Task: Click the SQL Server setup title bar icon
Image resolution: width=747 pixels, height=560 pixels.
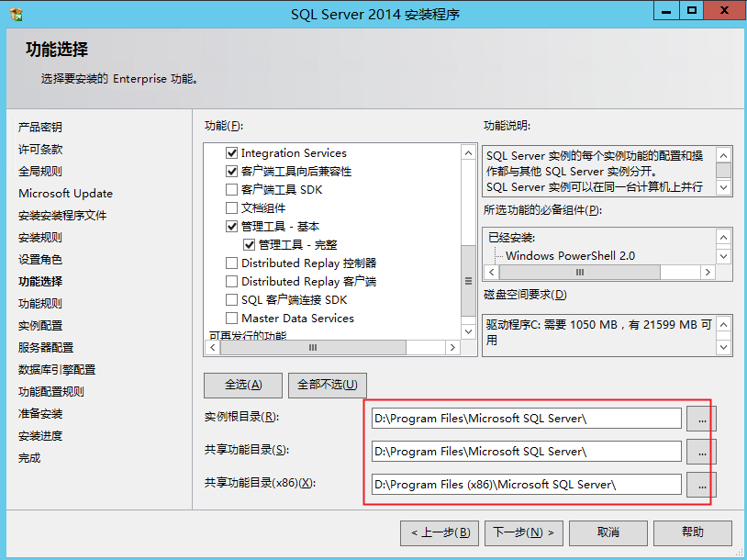Action: (16, 15)
